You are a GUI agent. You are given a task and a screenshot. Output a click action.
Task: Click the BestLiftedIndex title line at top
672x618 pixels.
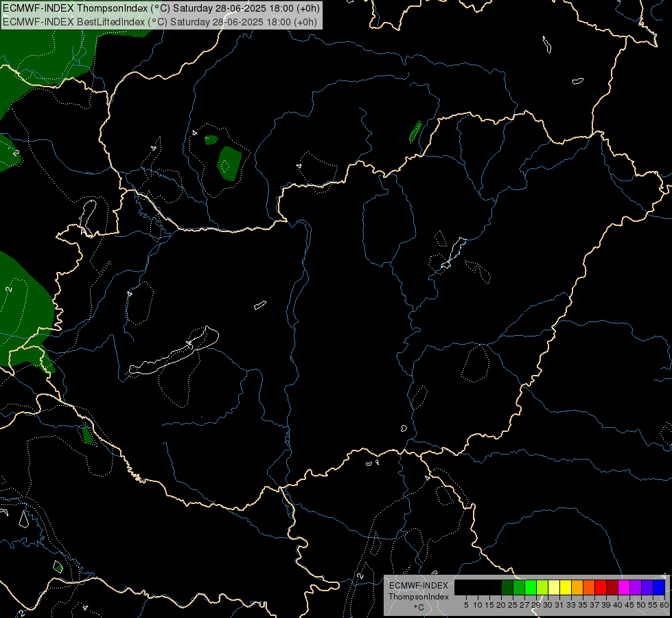pyautogui.click(x=159, y=22)
